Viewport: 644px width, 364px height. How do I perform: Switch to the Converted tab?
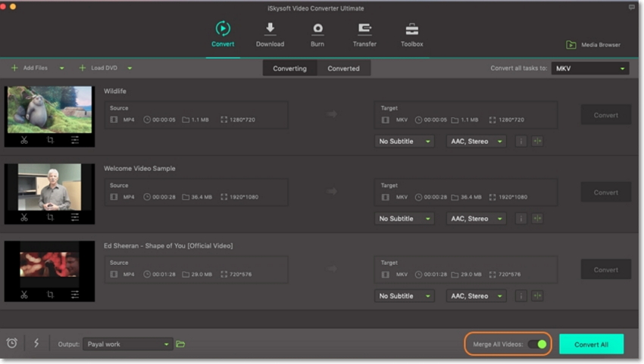(344, 68)
